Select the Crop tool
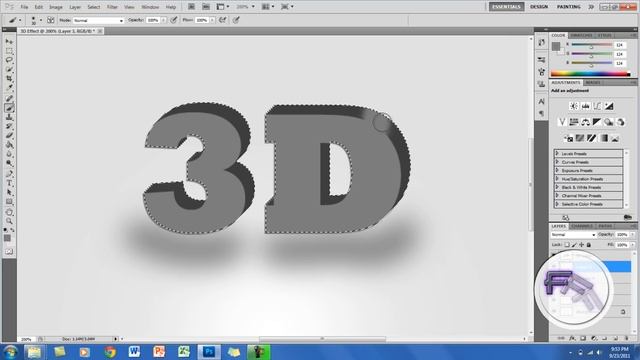This screenshot has width=640, height=360. [x=9, y=78]
